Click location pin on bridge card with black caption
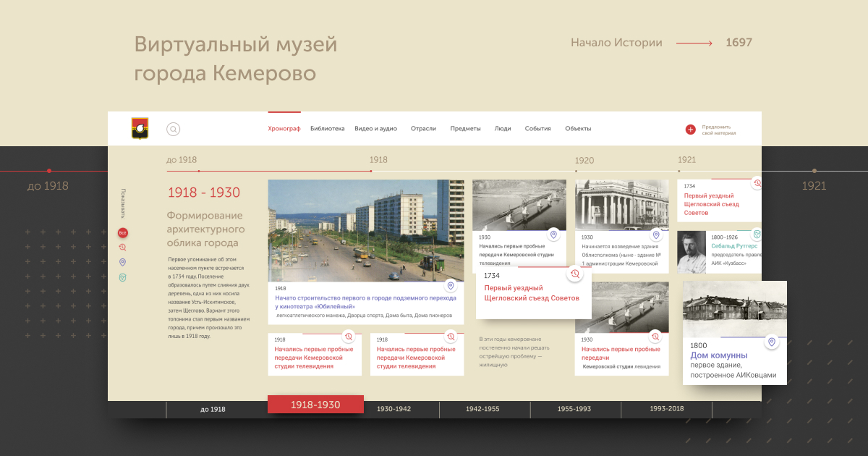Viewport: 868px width, 456px height. point(553,235)
